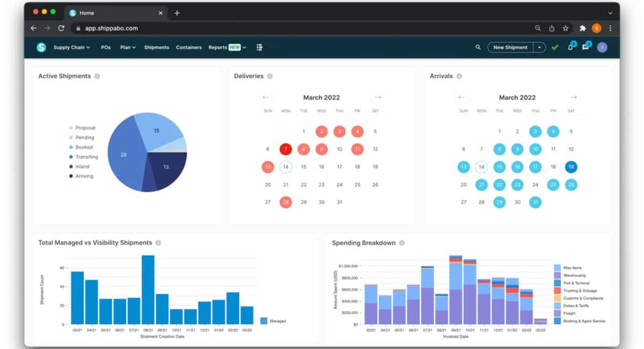Select March 22 in Arrivals calendar

(x=500, y=185)
